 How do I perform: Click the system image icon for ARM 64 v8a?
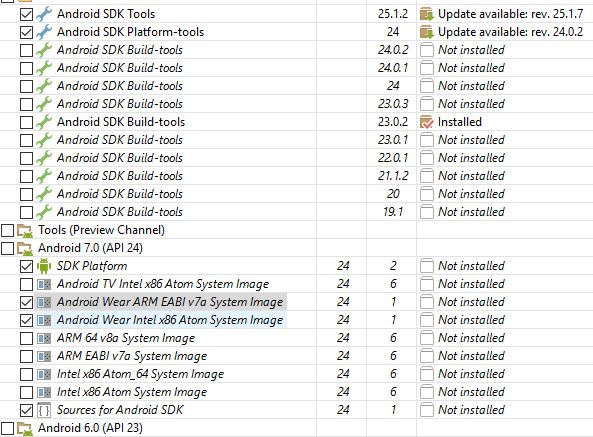coord(44,338)
